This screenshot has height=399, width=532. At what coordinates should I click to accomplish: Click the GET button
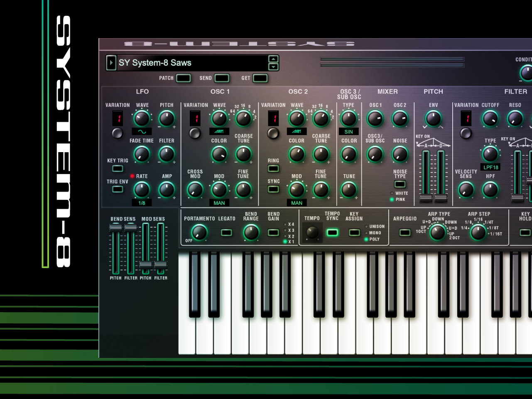tap(260, 78)
